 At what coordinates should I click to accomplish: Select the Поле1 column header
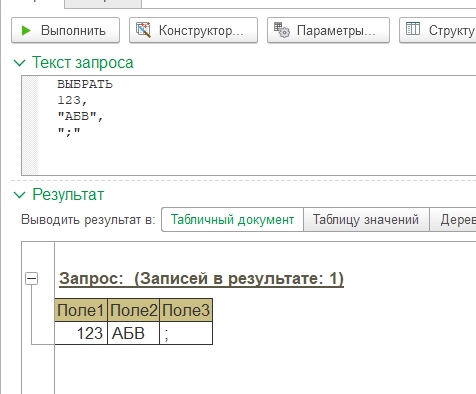pyautogui.click(x=81, y=310)
